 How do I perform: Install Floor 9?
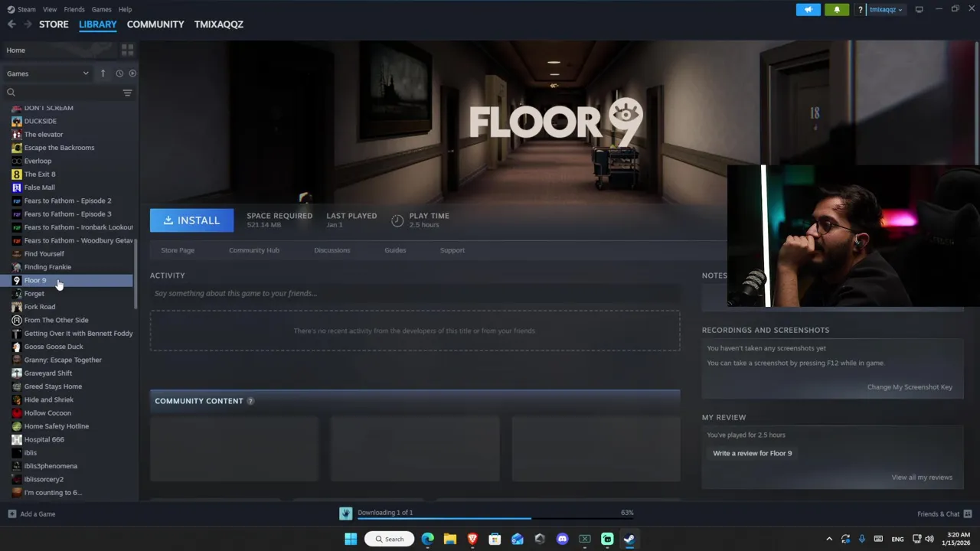coord(191,220)
